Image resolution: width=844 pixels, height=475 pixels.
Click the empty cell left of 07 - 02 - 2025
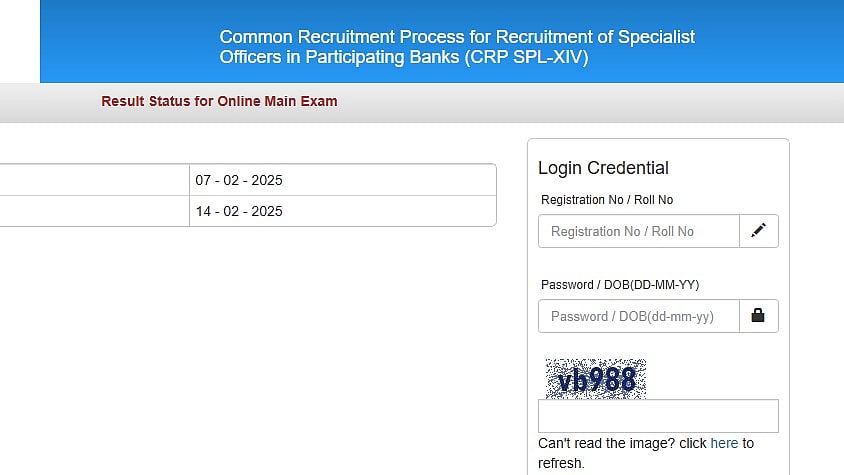click(94, 180)
